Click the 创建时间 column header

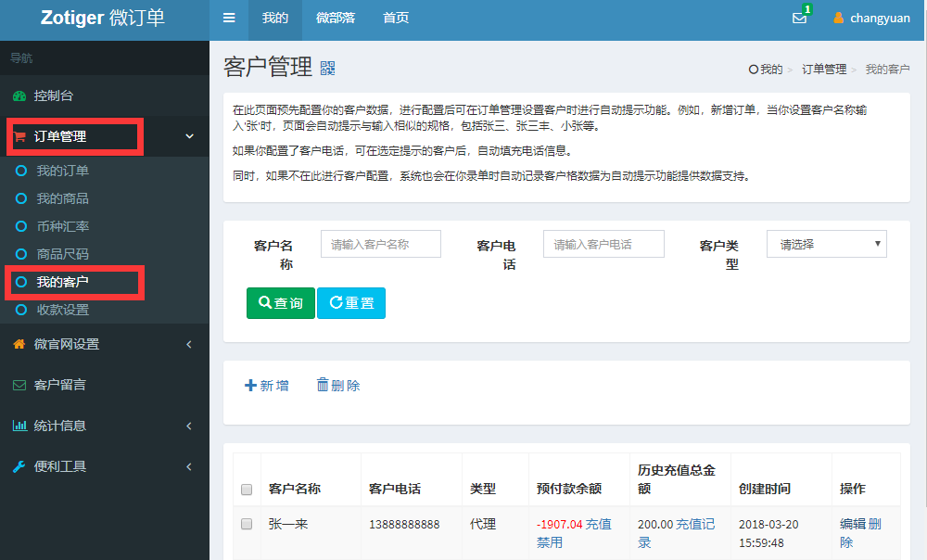pyautogui.click(x=765, y=489)
